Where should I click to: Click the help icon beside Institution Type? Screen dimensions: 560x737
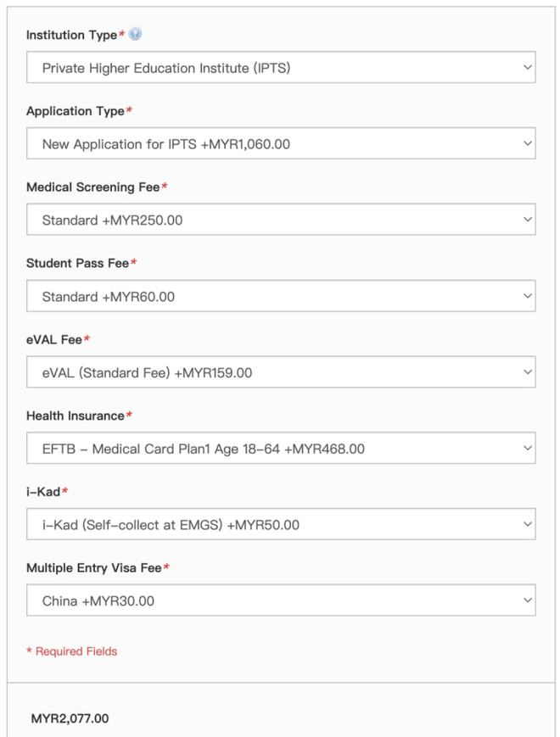(136, 35)
